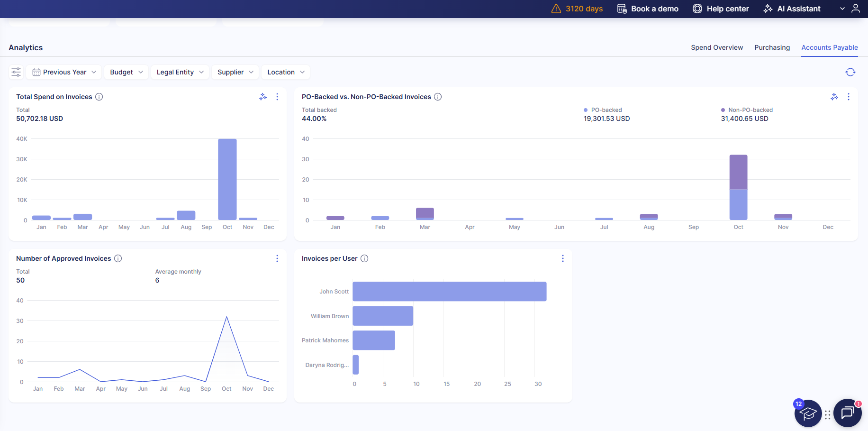Open the graduation cap learning widget
This screenshot has width=868, height=431.
tap(808, 413)
